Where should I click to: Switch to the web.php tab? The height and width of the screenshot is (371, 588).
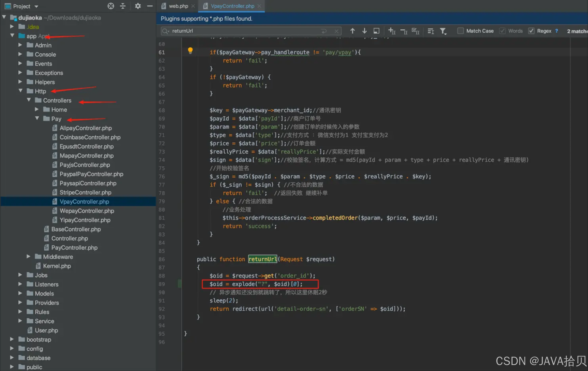[179, 6]
